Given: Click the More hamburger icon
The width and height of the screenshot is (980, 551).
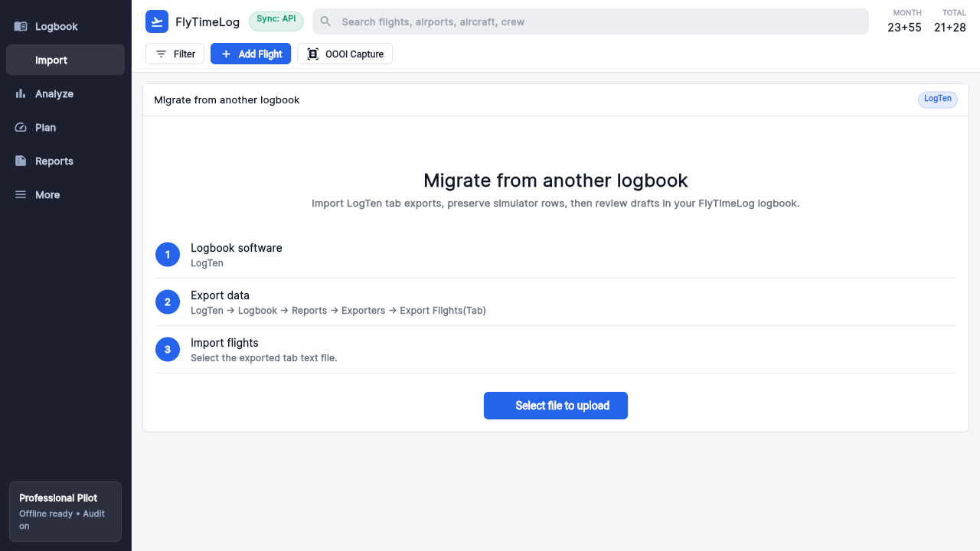Looking at the screenshot, I should click(x=21, y=194).
